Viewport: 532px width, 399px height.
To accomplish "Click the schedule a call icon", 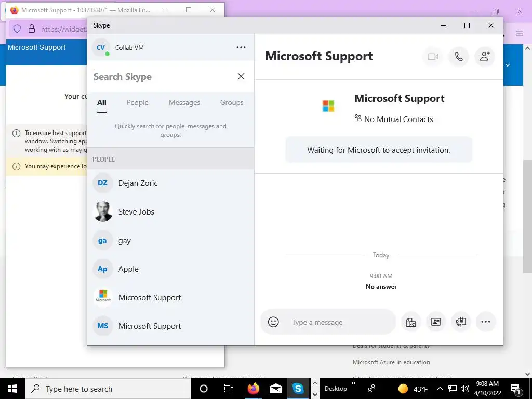I will point(461,322).
